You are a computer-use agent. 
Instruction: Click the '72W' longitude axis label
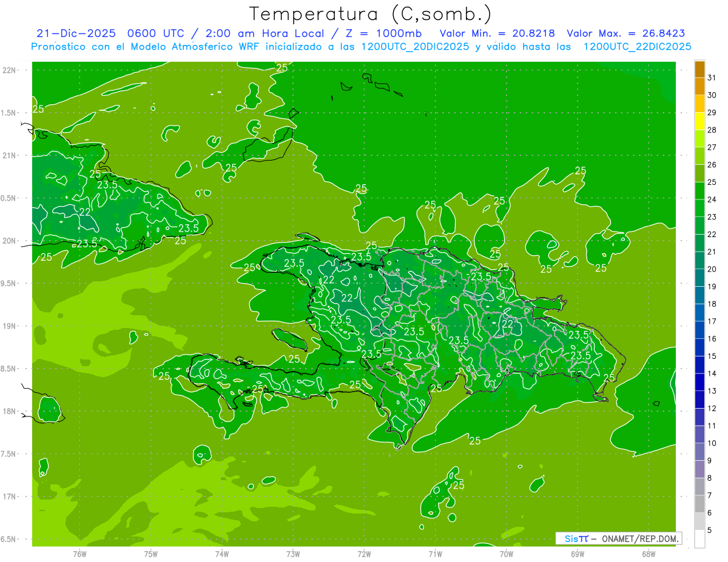click(364, 554)
